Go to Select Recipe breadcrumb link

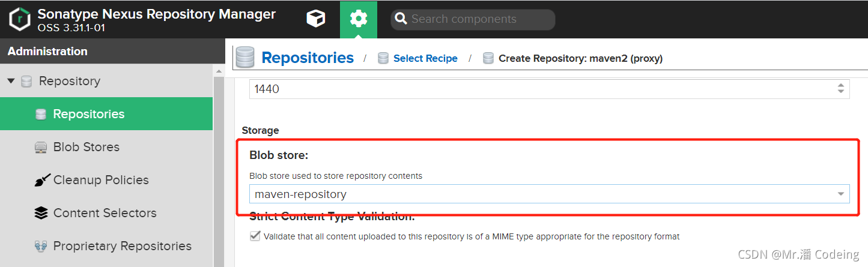point(425,58)
